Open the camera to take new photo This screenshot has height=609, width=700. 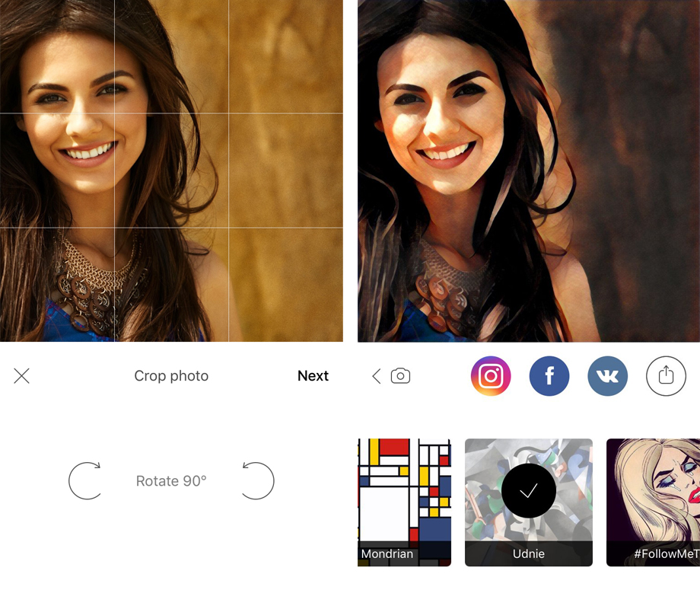[x=400, y=376]
